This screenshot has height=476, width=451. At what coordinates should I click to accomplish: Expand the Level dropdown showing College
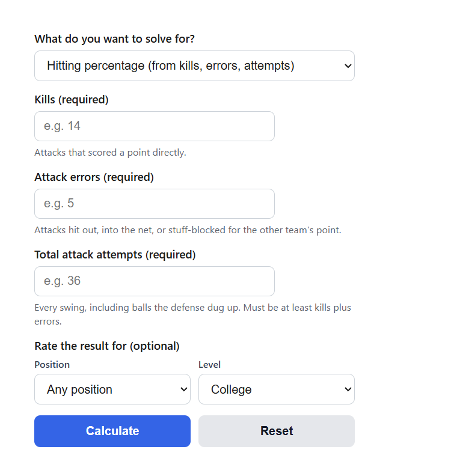tap(277, 389)
